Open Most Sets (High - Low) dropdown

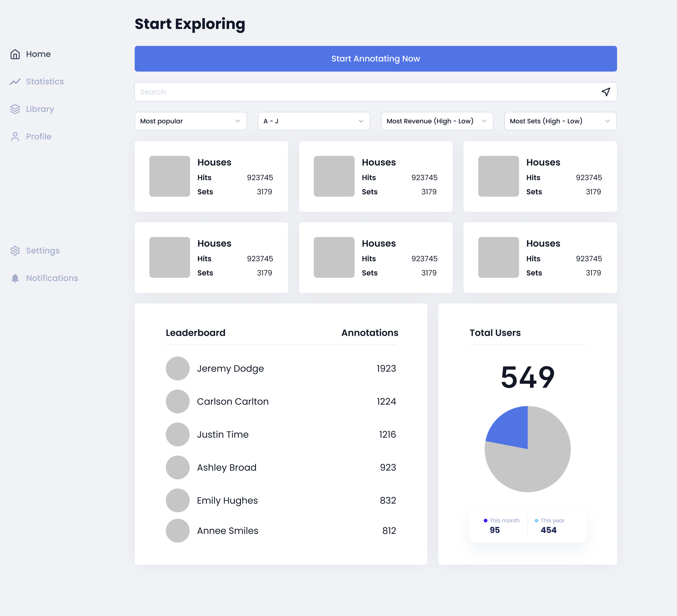coord(560,121)
